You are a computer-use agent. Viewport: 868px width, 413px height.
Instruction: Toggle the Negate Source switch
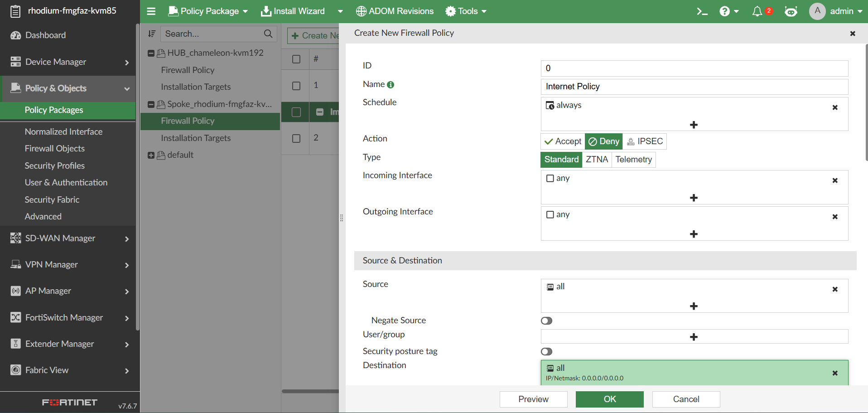coord(546,321)
